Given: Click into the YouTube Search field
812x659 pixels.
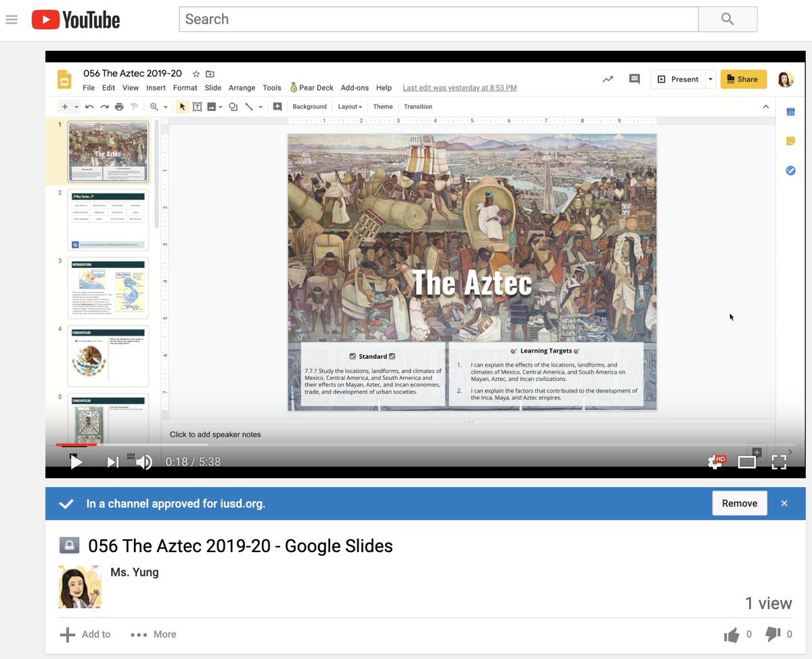Looking at the screenshot, I should pos(438,19).
